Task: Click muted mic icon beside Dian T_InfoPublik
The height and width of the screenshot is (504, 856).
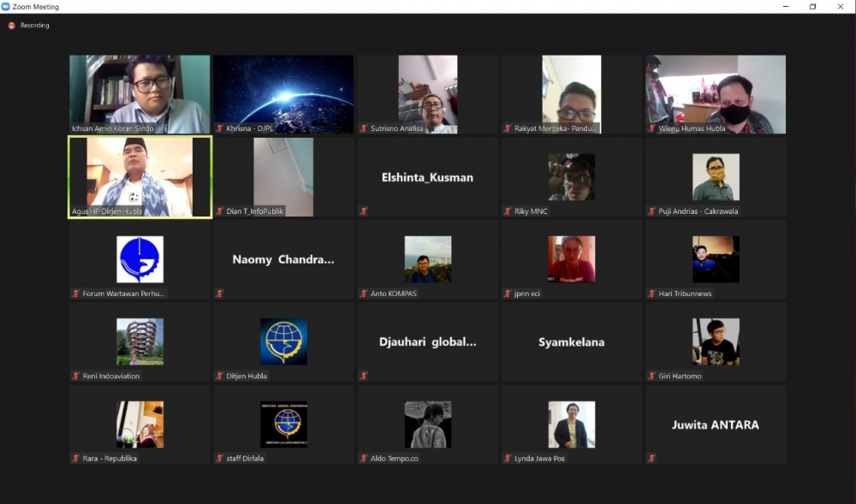Action: coord(219,211)
